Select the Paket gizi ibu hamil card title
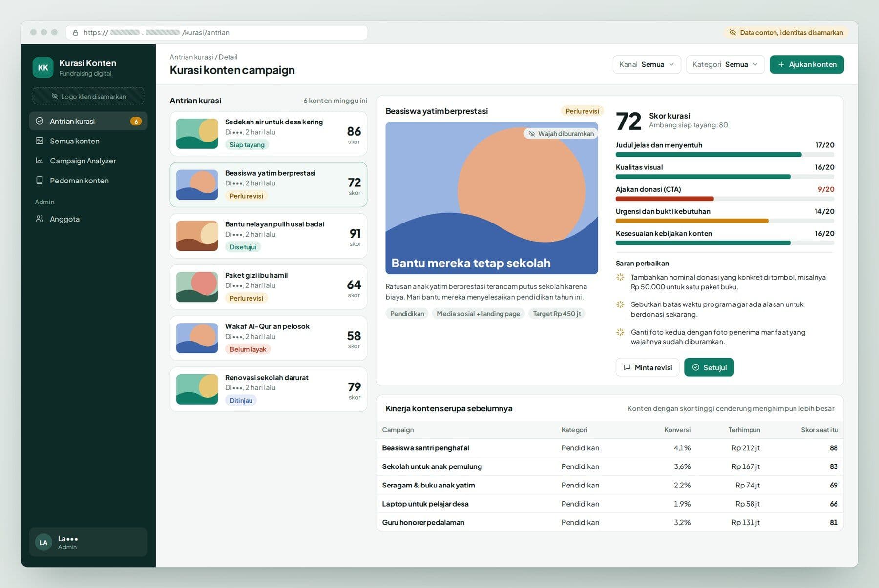 (x=256, y=275)
